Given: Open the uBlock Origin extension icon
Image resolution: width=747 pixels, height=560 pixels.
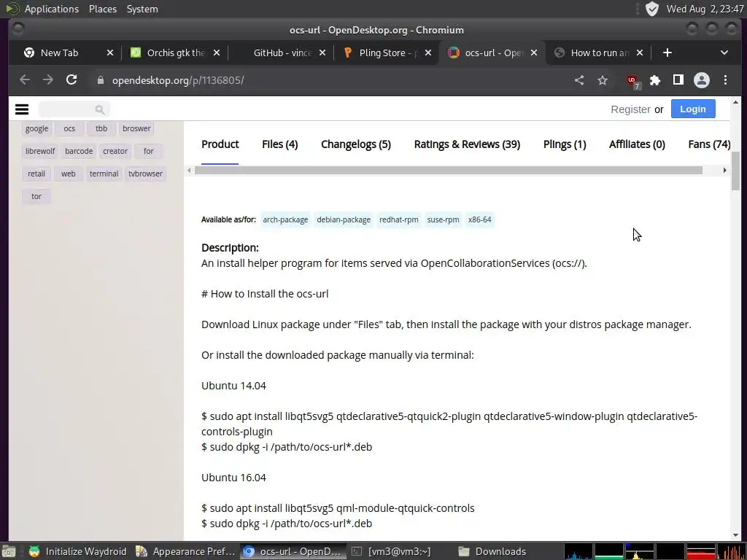Looking at the screenshot, I should [632, 81].
